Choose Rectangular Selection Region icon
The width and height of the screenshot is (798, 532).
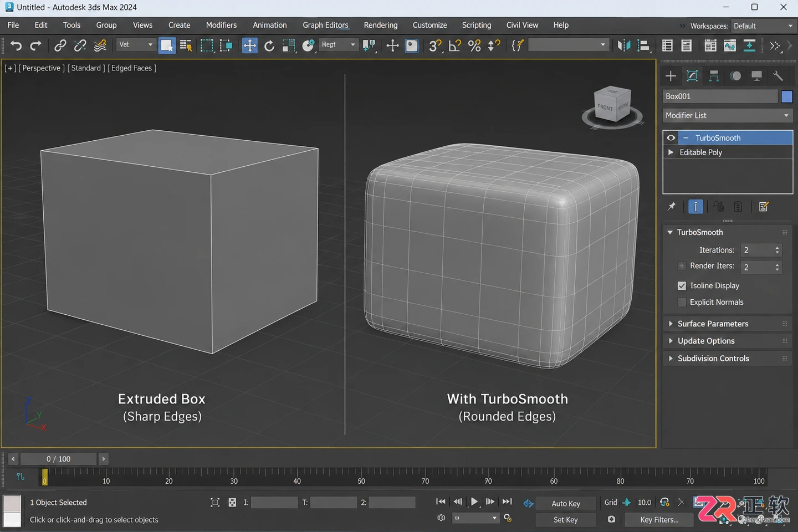[207, 45]
